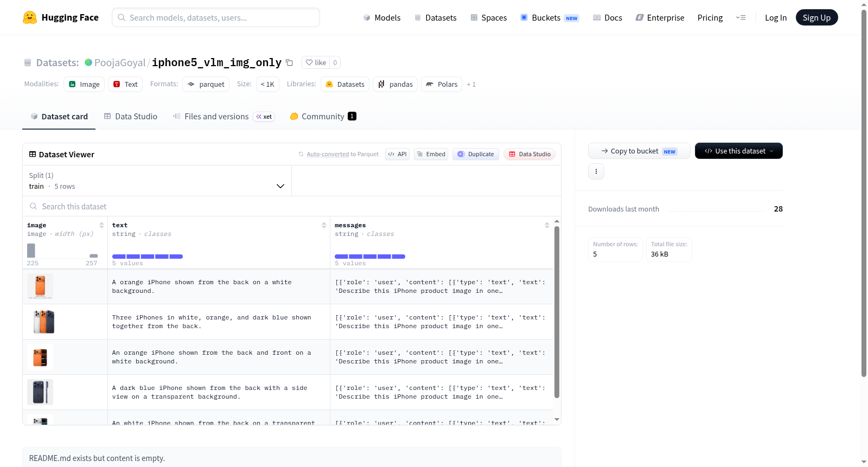Sort by the text column arrows

point(324,225)
